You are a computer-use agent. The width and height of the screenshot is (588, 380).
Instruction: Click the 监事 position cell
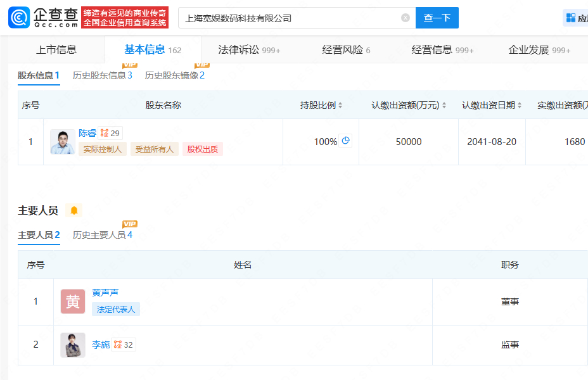click(510, 345)
